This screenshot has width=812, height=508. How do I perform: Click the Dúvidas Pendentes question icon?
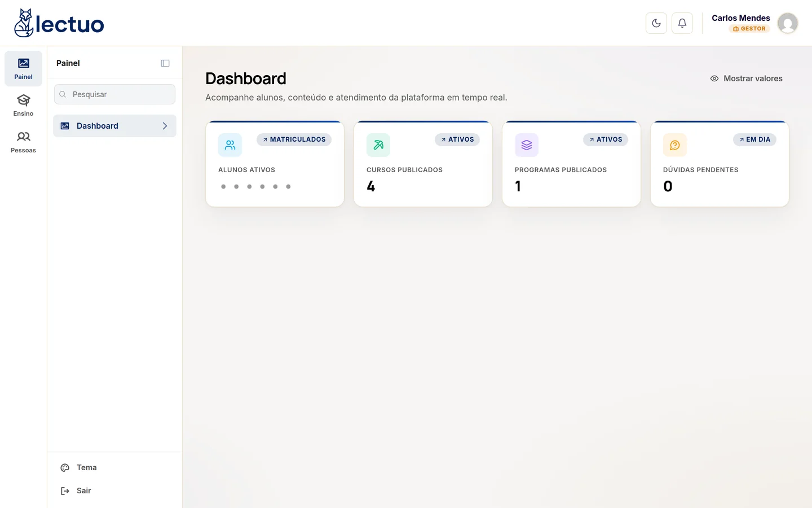pyautogui.click(x=675, y=145)
